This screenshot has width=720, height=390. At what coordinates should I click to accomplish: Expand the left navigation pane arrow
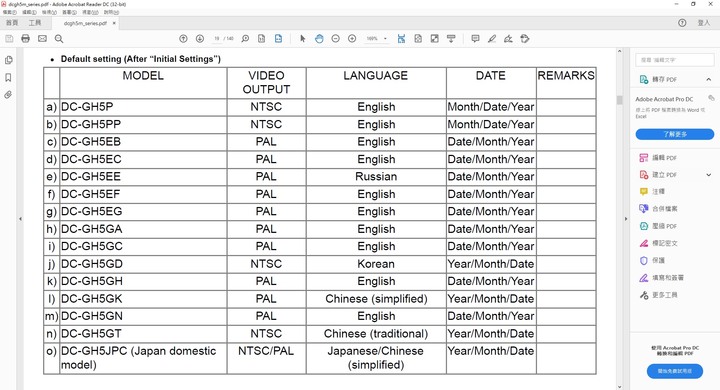20,219
